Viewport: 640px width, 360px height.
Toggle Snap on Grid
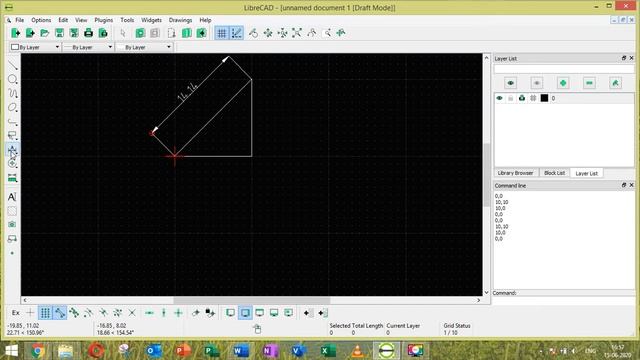point(45,313)
